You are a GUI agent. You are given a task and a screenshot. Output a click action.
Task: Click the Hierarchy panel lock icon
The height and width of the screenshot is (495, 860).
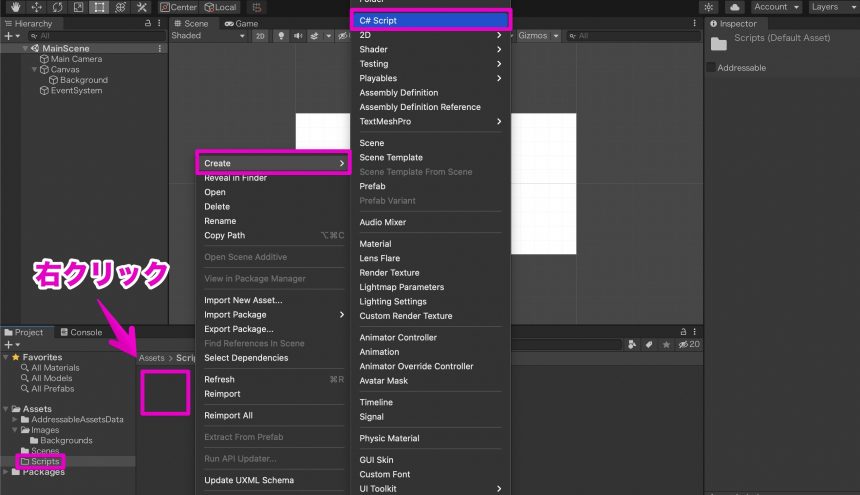[x=148, y=23]
